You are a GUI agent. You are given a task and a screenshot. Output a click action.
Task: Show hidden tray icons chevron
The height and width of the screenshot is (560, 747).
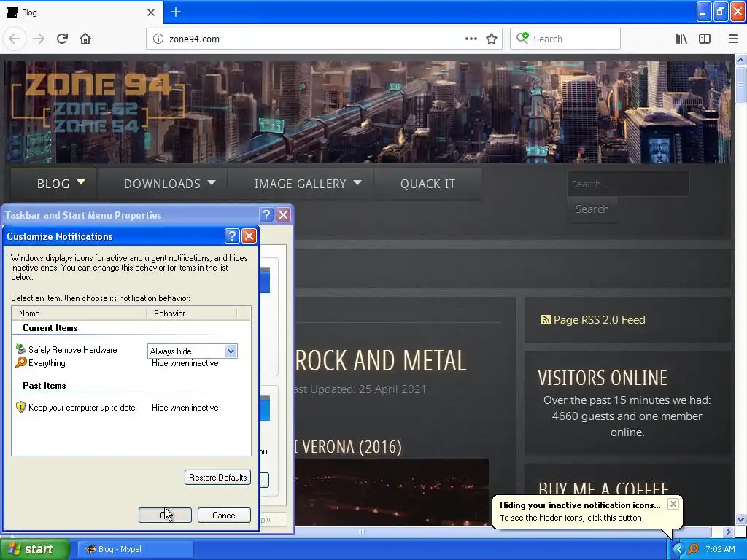tap(679, 549)
